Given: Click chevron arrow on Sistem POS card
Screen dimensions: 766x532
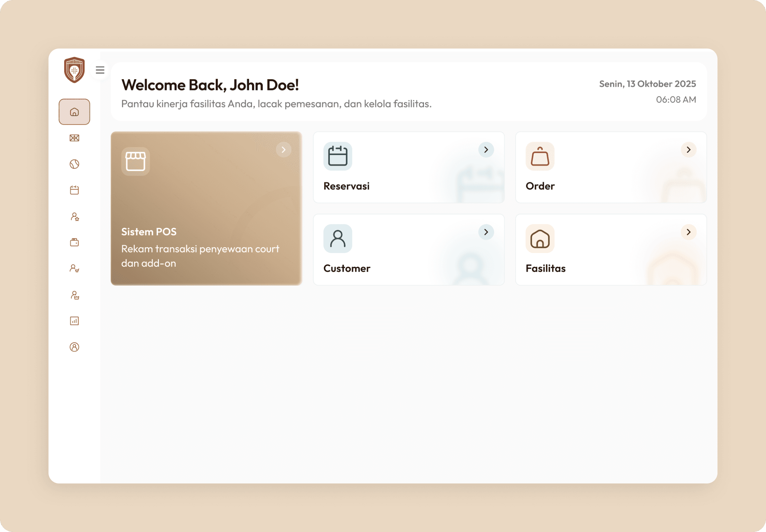Looking at the screenshot, I should click(283, 150).
